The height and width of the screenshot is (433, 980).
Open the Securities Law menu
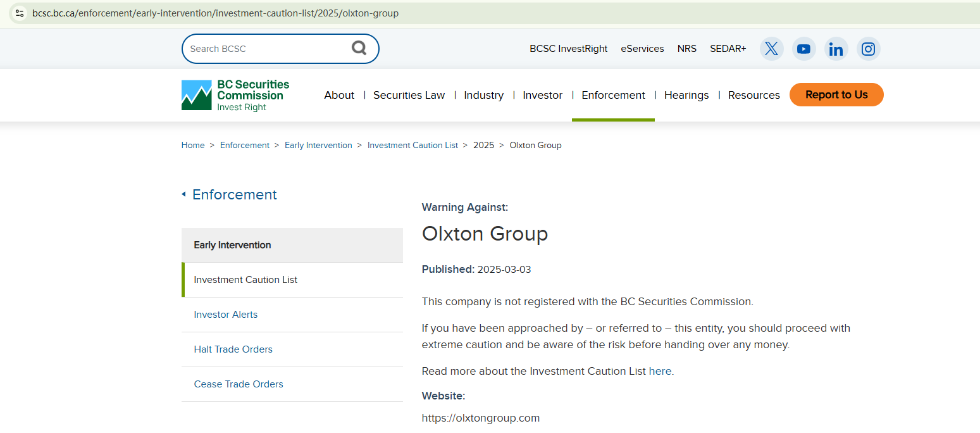(x=409, y=95)
